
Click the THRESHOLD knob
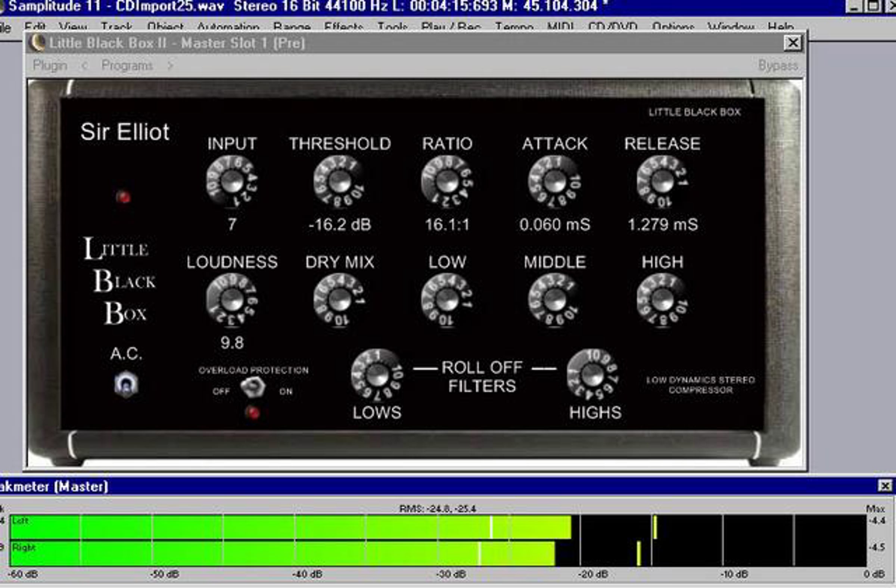click(339, 182)
